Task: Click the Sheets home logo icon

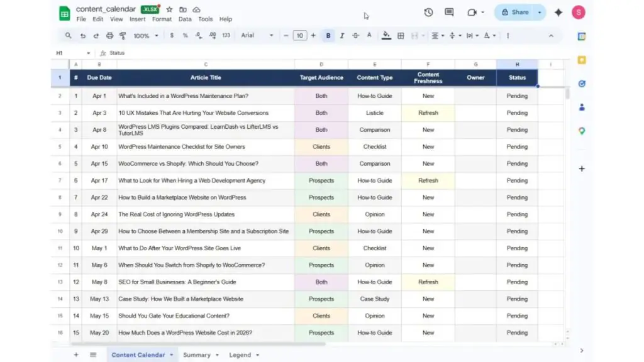Action: click(65, 14)
